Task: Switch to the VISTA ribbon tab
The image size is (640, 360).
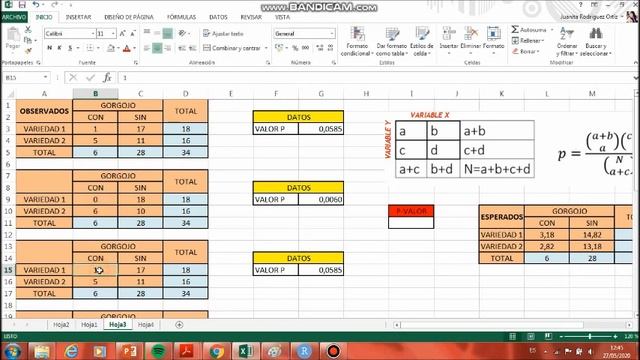Action: (x=282, y=17)
